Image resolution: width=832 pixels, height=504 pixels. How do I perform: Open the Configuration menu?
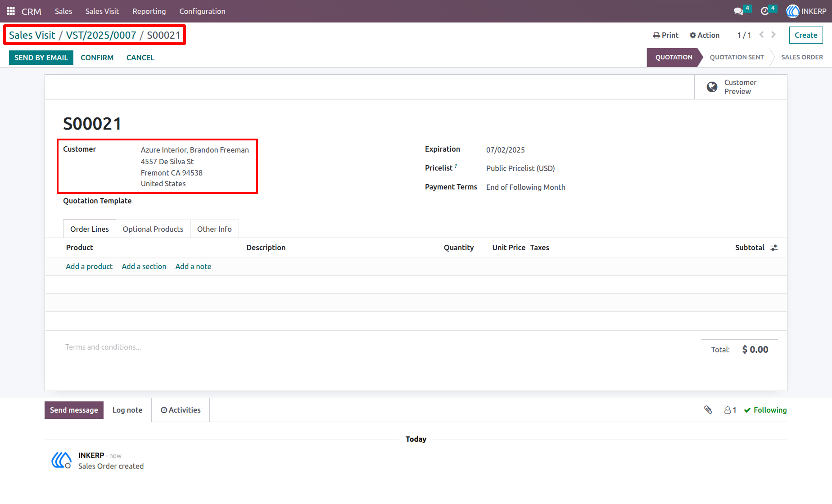tap(202, 11)
